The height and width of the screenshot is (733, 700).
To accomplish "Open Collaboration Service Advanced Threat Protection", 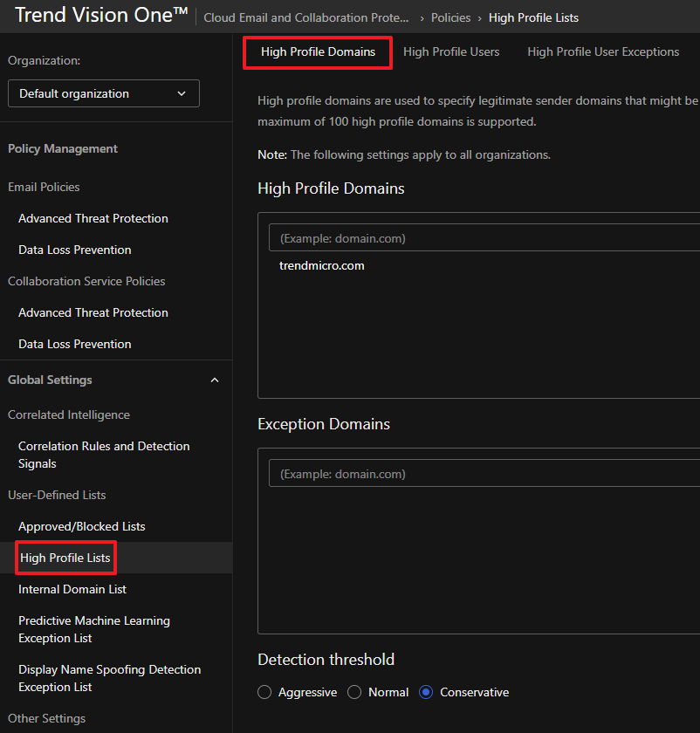I will [x=93, y=312].
